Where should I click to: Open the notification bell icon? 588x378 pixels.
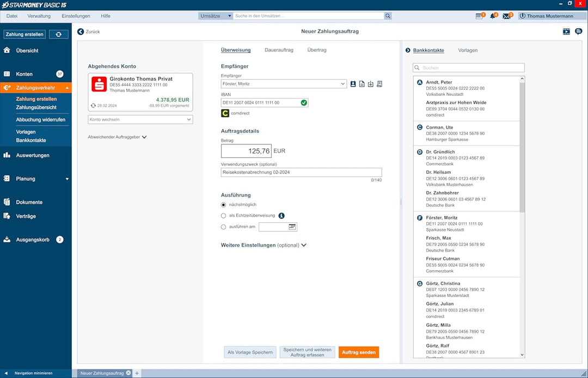[493, 16]
